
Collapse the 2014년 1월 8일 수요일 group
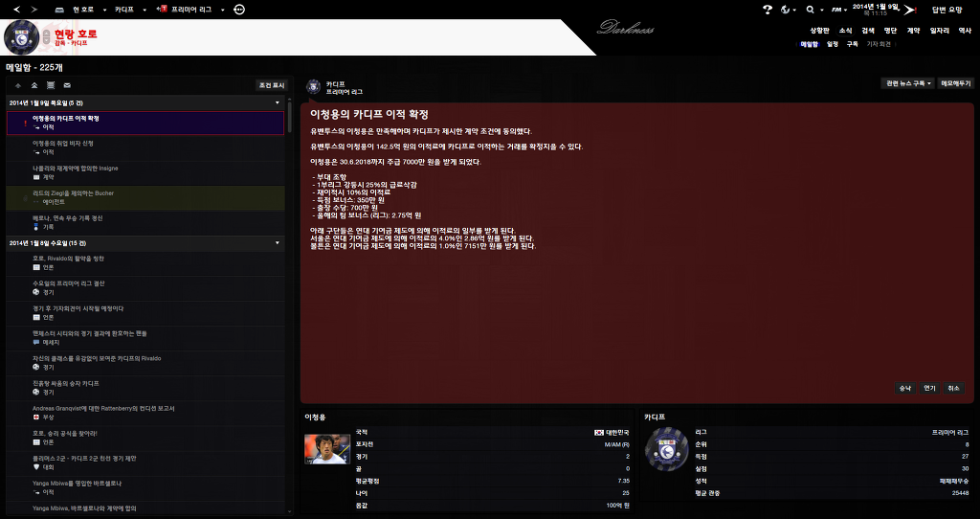point(278,242)
